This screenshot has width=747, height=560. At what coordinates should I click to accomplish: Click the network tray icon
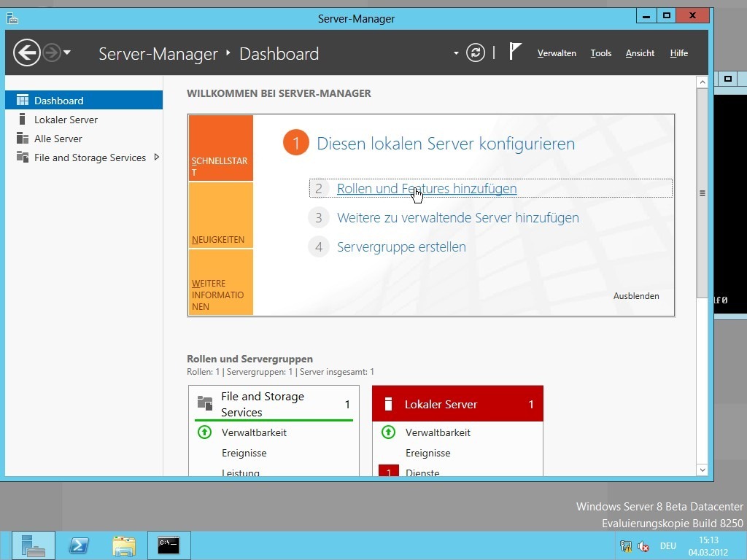[x=625, y=546]
